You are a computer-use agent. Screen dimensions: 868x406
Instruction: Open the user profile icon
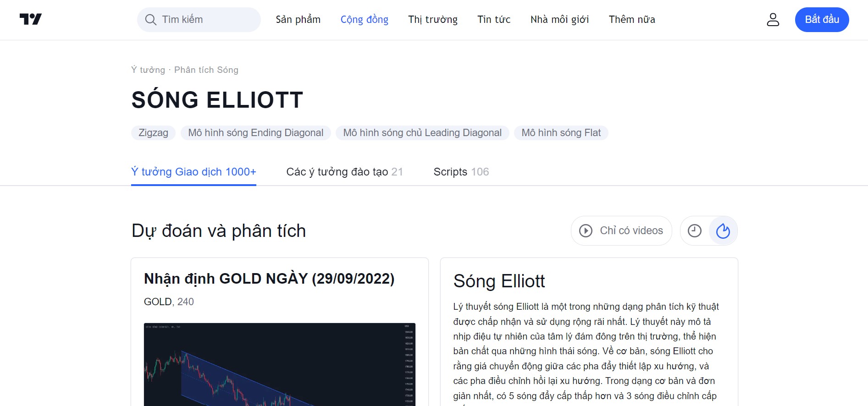coord(773,20)
